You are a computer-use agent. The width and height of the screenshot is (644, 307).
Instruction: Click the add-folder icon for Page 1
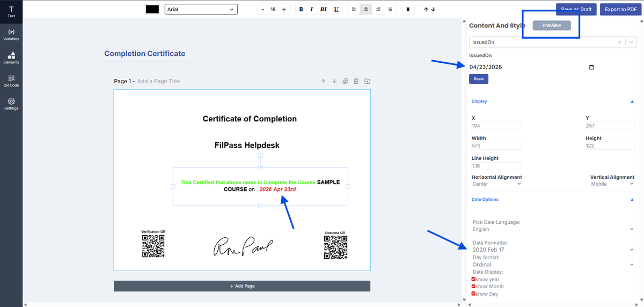coord(367,82)
